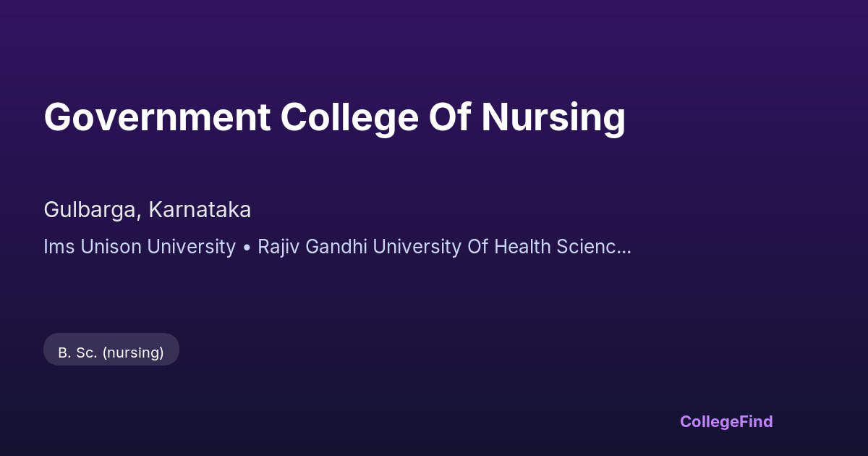868x456 pixels.
Task: Click the word "College" in the heading
Action: 349,117
